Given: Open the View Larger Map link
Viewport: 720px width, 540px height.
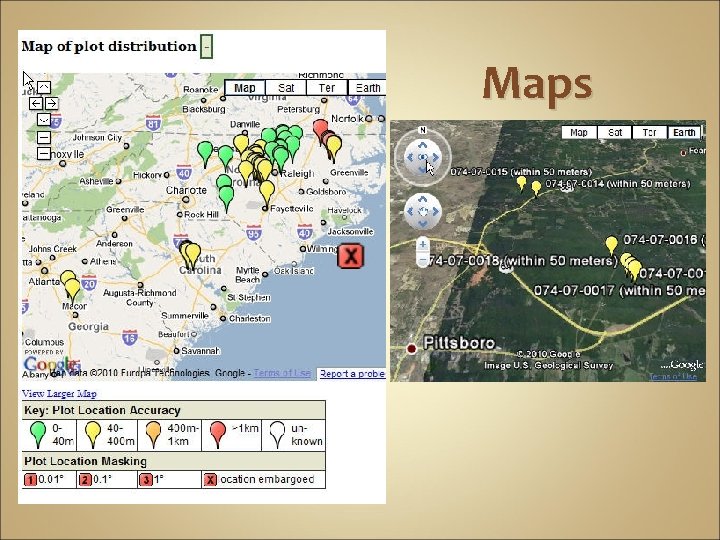Looking at the screenshot, I should coord(59,394).
